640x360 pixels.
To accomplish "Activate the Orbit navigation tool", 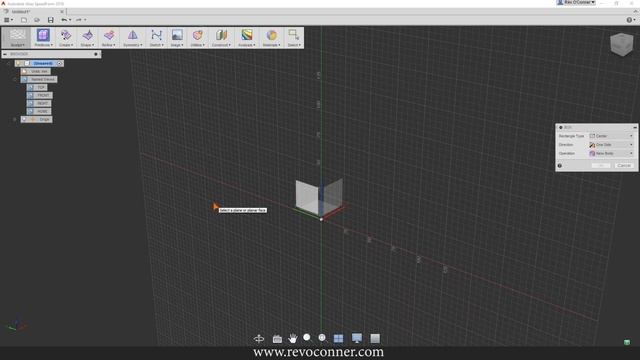I will coord(259,338).
